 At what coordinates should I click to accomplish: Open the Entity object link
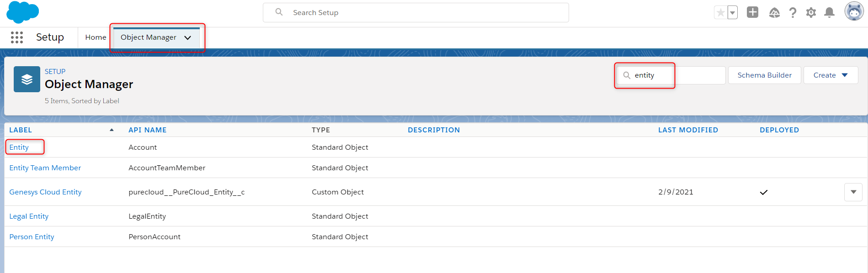(x=19, y=147)
